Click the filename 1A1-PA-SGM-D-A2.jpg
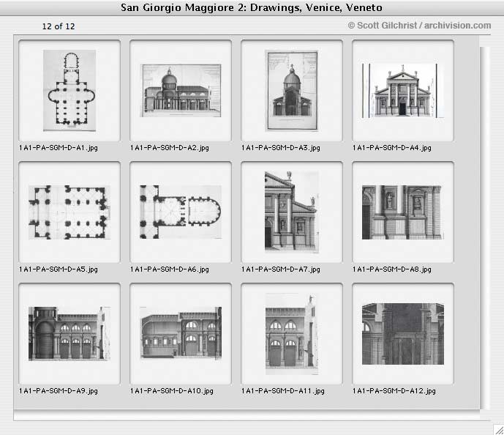 [170, 148]
